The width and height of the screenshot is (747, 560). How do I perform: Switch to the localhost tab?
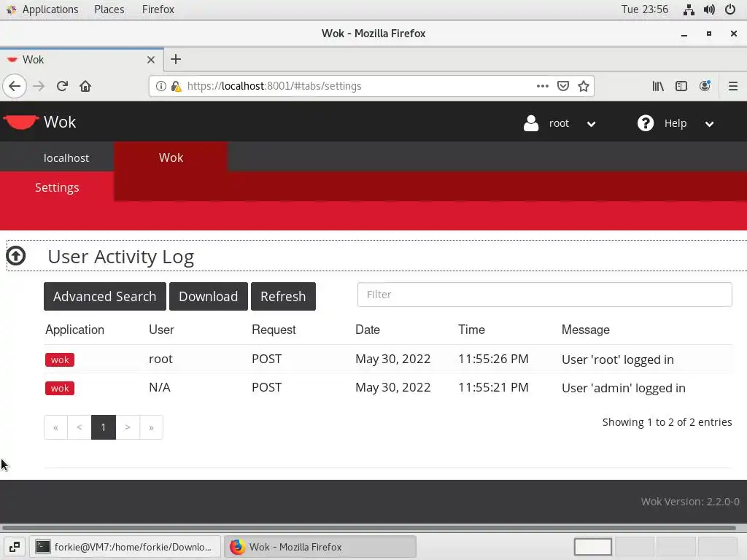tap(66, 157)
